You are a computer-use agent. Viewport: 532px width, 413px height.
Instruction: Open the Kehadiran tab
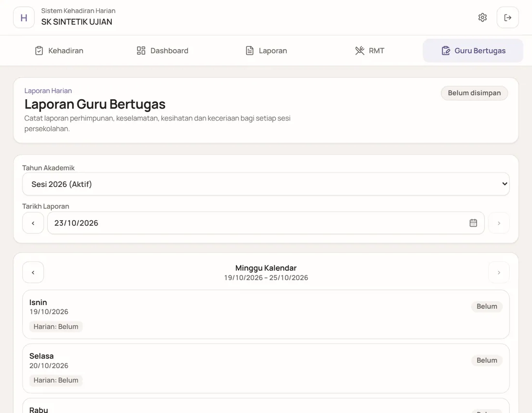(x=59, y=51)
